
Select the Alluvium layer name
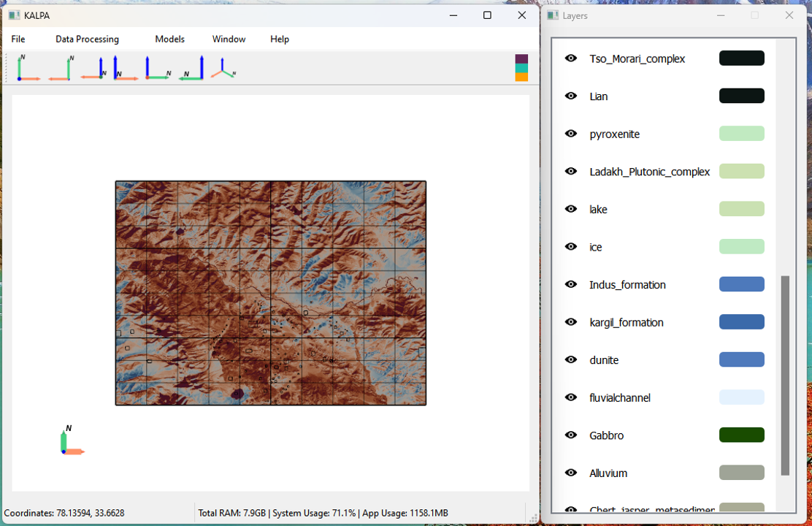click(x=608, y=473)
